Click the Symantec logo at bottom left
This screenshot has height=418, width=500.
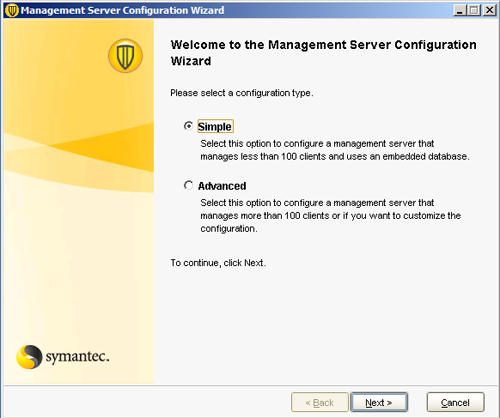63,357
